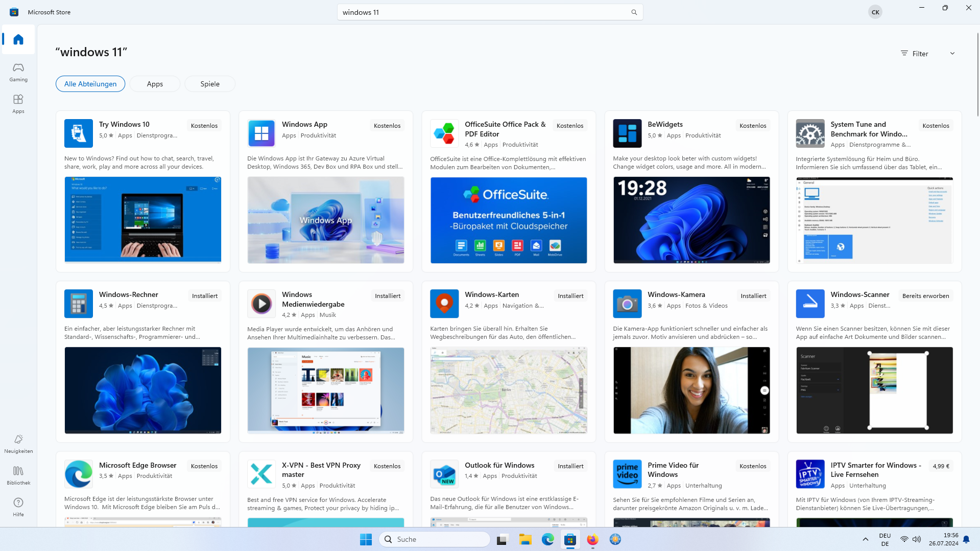980x551 pixels.
Task: Click the Windows-Karten pin icon
Action: pos(444,304)
